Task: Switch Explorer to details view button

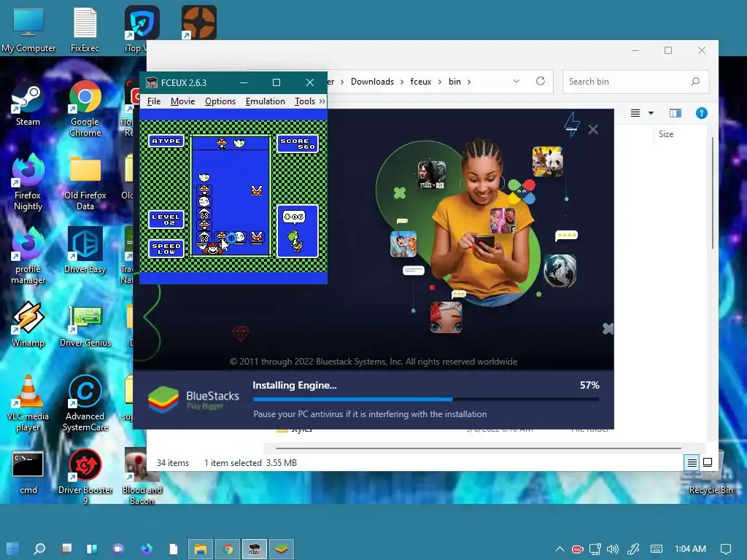Action: point(692,462)
